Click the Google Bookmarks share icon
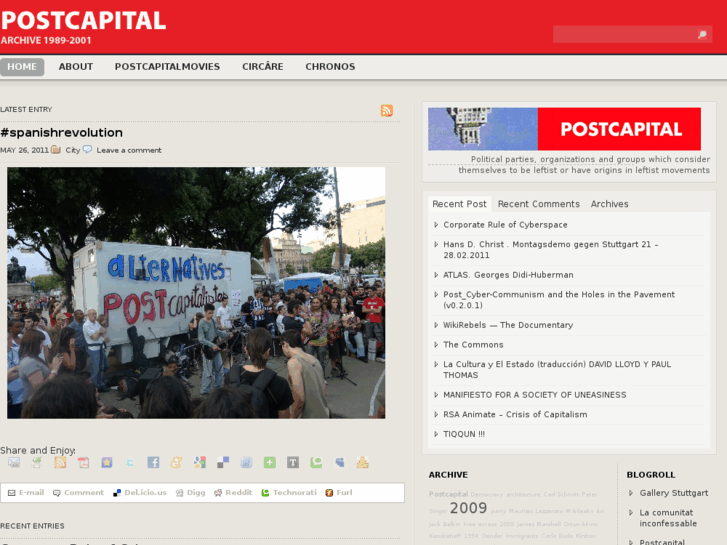 coord(200,462)
